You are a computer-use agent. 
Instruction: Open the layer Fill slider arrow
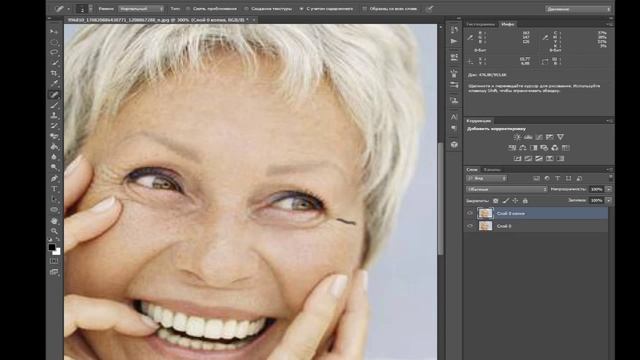[609, 200]
